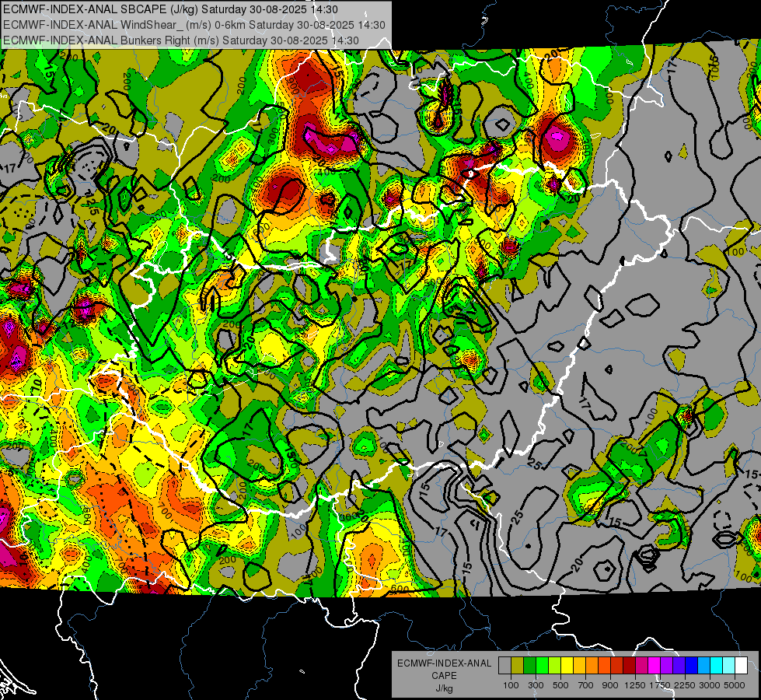Select the magenta legend color swatch
This screenshot has height=700, width=761.
coord(655,666)
